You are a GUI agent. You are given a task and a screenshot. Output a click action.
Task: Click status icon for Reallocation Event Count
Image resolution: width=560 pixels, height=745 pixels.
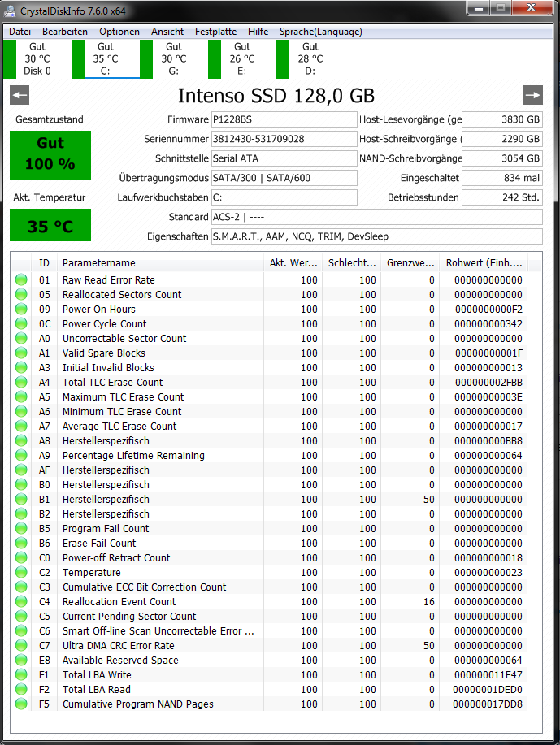coord(21,601)
